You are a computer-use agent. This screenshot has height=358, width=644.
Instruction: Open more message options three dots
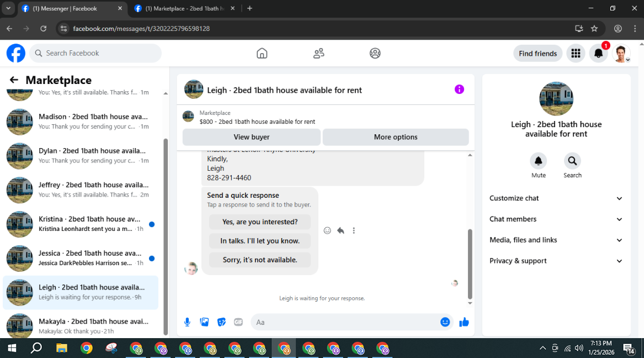point(354,230)
